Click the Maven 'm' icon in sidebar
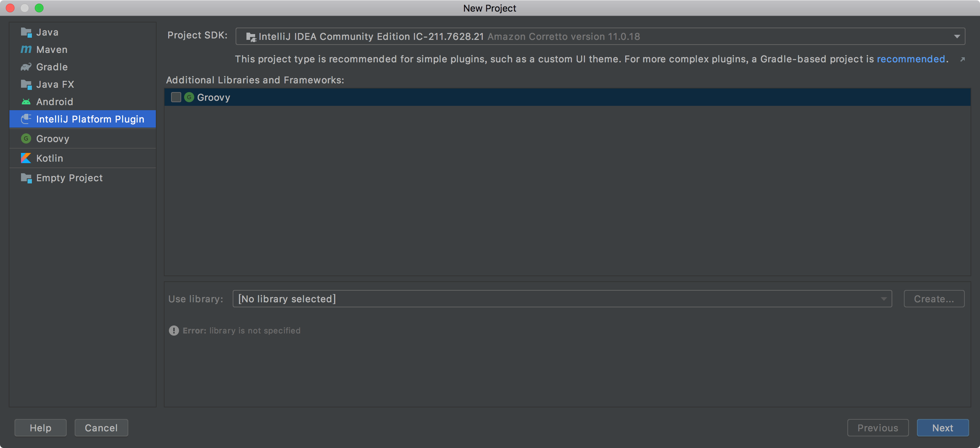 26,50
